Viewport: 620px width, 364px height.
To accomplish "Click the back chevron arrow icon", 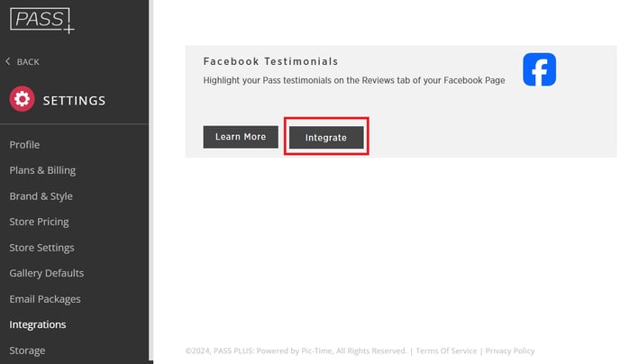I will [8, 61].
